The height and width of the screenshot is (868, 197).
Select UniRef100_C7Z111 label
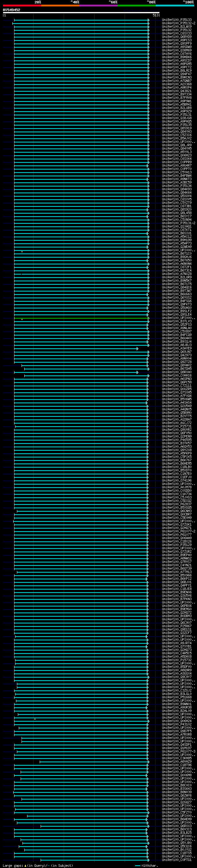(177, 386)
